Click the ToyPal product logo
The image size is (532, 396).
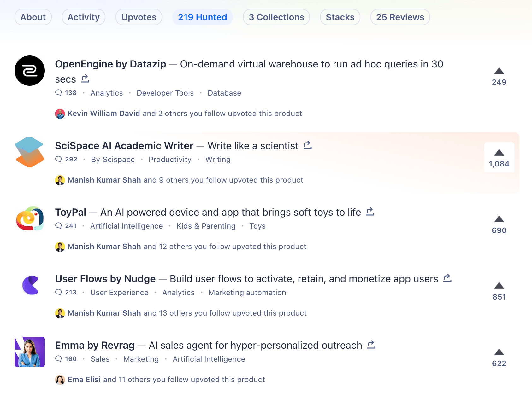[x=30, y=219]
